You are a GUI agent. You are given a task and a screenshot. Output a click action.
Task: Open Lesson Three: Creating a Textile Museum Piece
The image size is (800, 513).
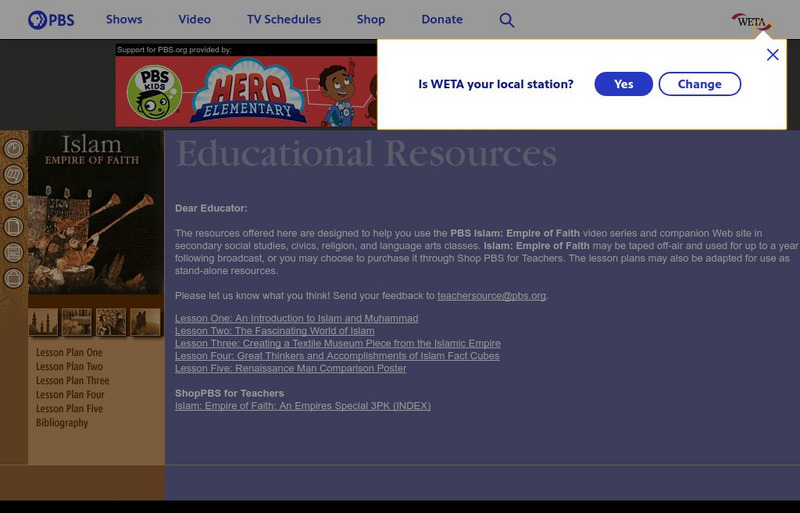[x=338, y=343]
